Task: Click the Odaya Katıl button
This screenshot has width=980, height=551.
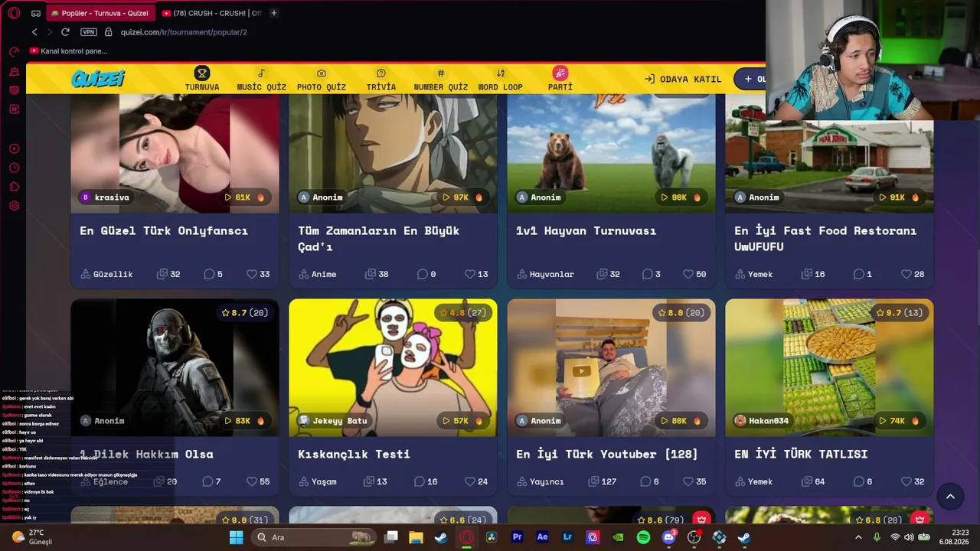Action: point(683,79)
